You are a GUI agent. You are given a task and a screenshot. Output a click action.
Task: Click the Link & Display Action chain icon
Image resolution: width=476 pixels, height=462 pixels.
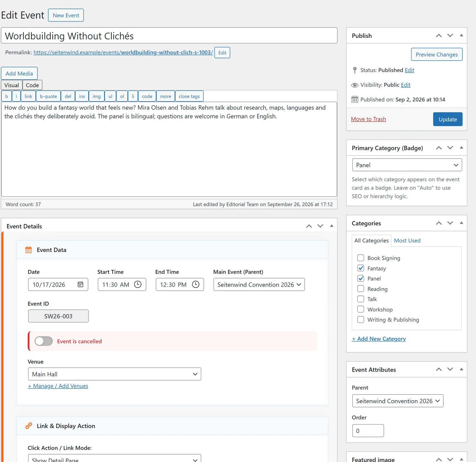[29, 426]
